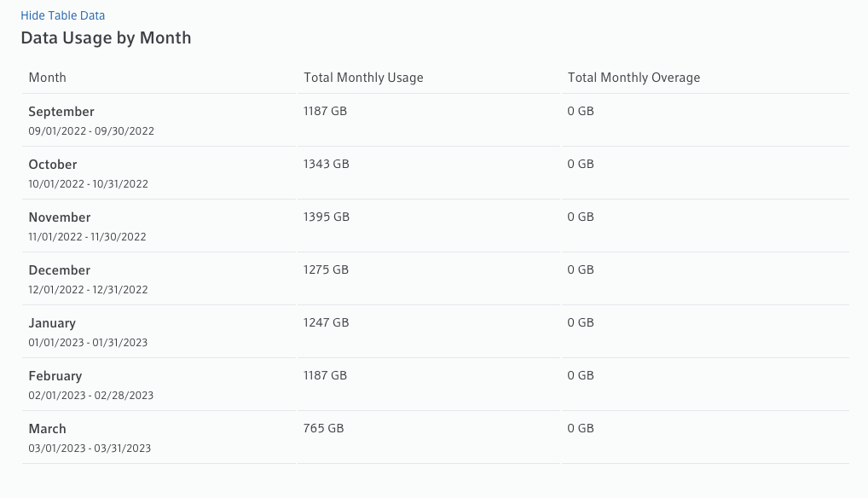Click the 09/01/2022 - 09/30/2022 date range
The image size is (868, 498).
tap(91, 131)
